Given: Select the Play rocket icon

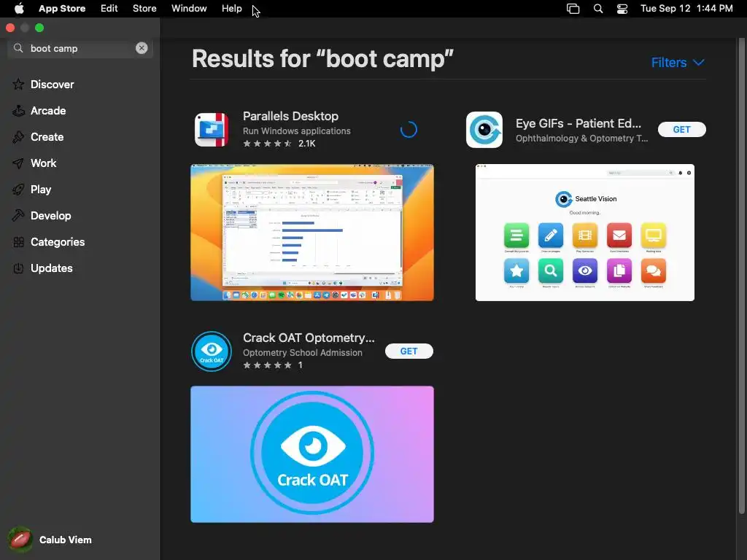Looking at the screenshot, I should [x=18, y=190].
